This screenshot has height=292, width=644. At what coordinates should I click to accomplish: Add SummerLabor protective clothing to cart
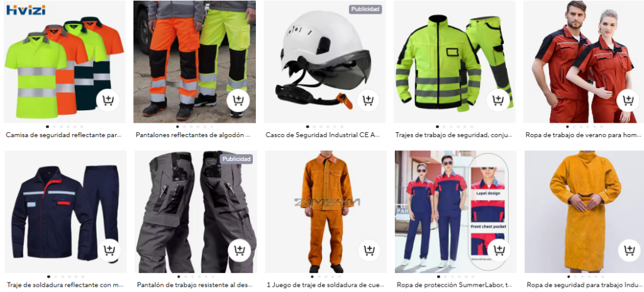tap(499, 250)
